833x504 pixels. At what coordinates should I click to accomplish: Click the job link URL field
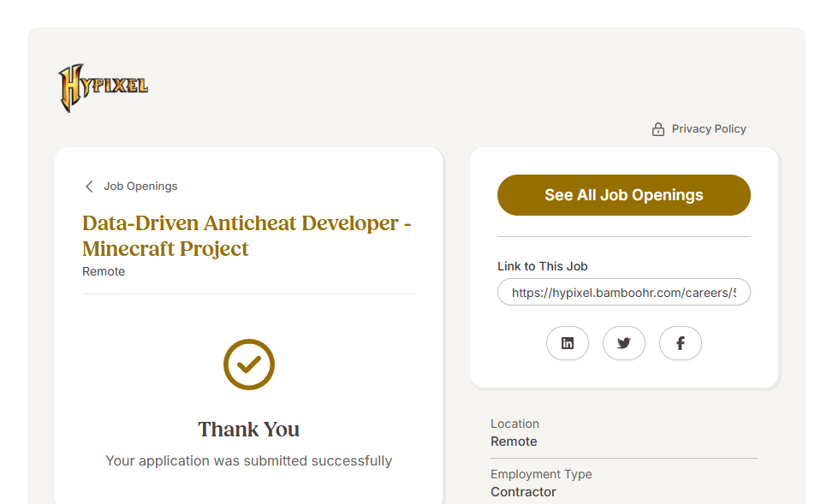click(x=623, y=293)
